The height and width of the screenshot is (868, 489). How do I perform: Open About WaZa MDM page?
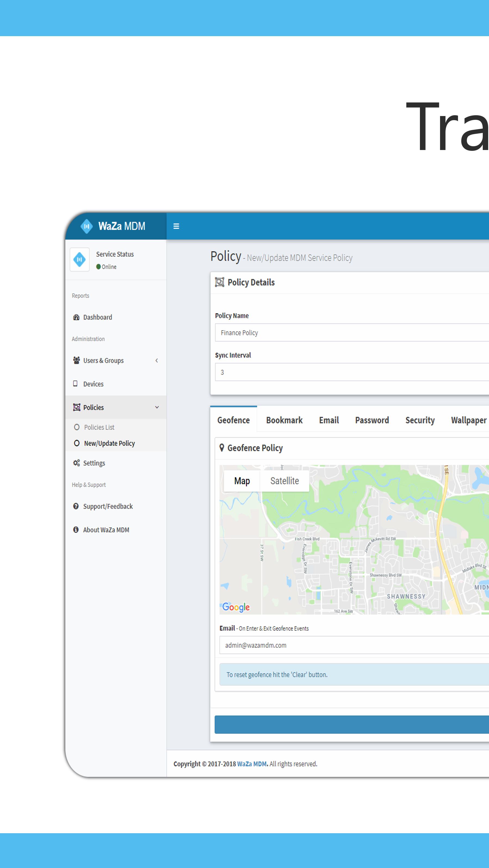(116, 530)
